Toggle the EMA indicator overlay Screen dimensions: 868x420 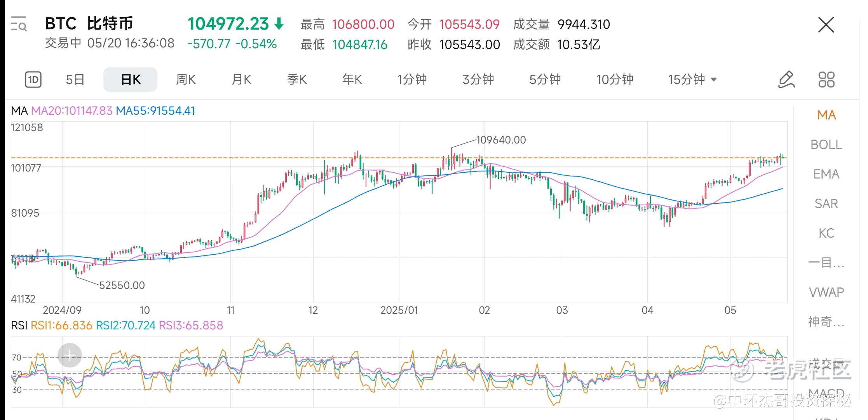point(826,174)
